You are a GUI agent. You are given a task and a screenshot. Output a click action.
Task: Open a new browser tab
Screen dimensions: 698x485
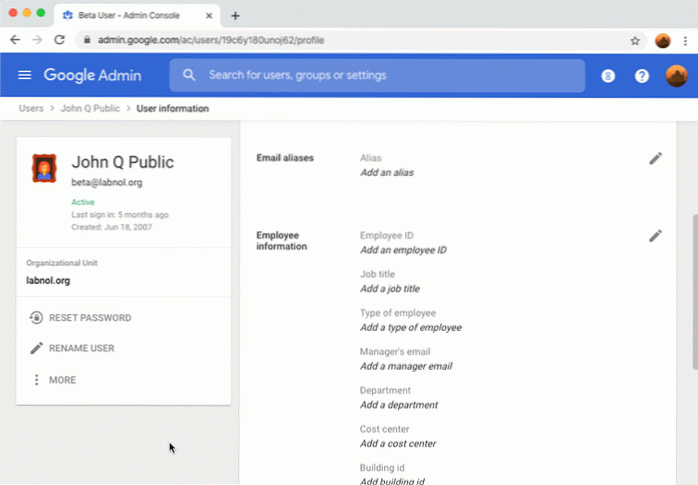tap(236, 15)
